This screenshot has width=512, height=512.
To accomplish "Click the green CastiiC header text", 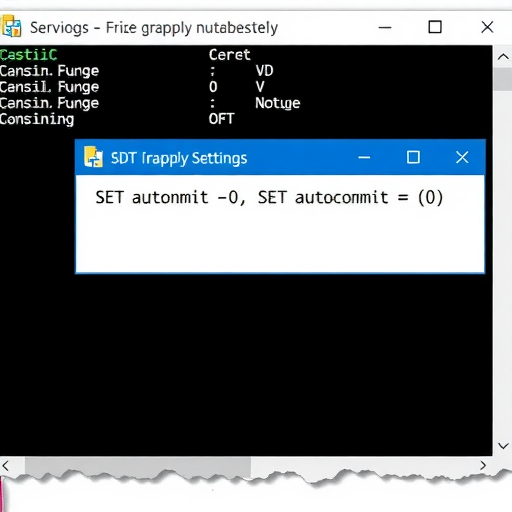I will (x=29, y=55).
